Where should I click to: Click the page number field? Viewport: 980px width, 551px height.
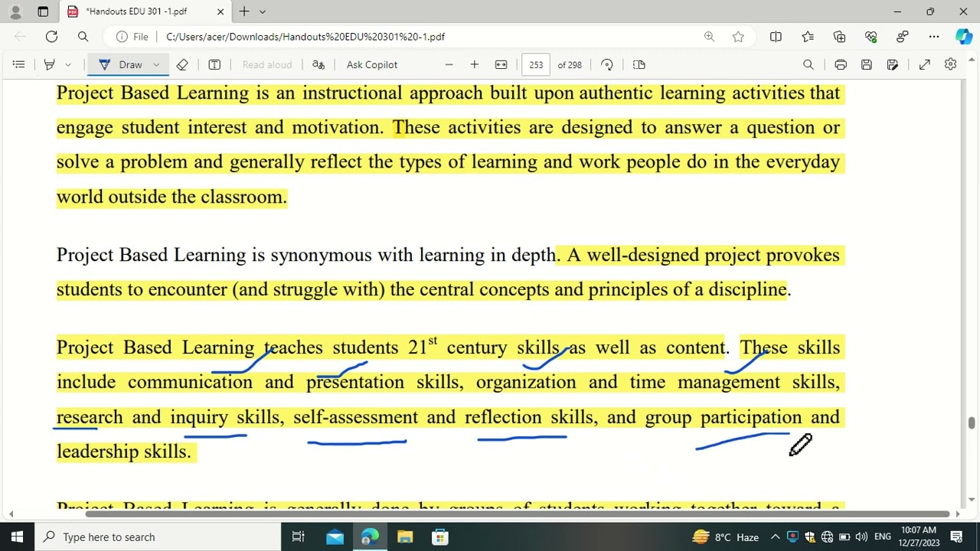pyautogui.click(x=536, y=65)
